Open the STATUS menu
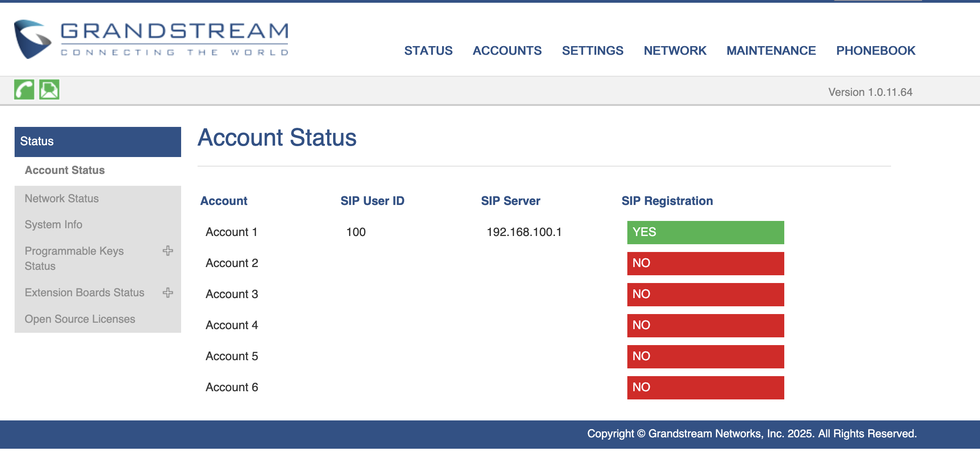 [428, 51]
